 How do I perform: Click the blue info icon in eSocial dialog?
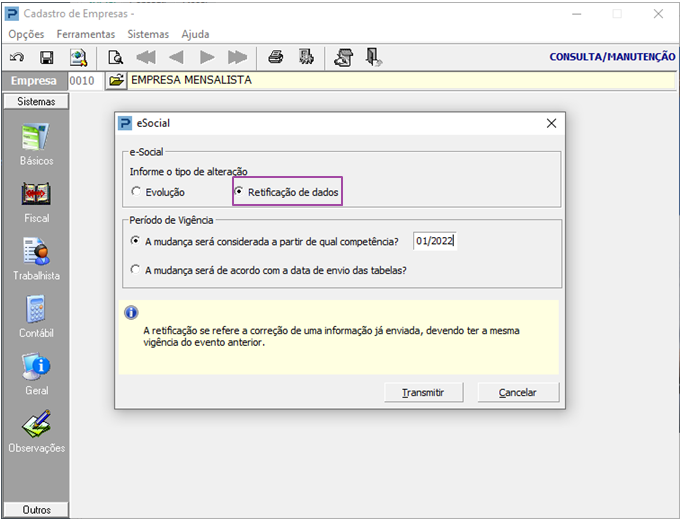131,313
